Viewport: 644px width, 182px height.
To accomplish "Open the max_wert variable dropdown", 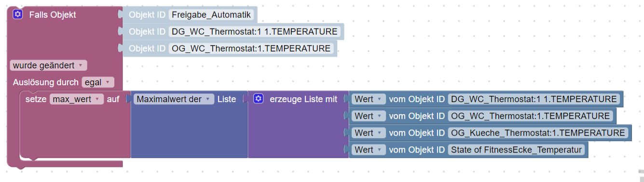I will click(77, 99).
